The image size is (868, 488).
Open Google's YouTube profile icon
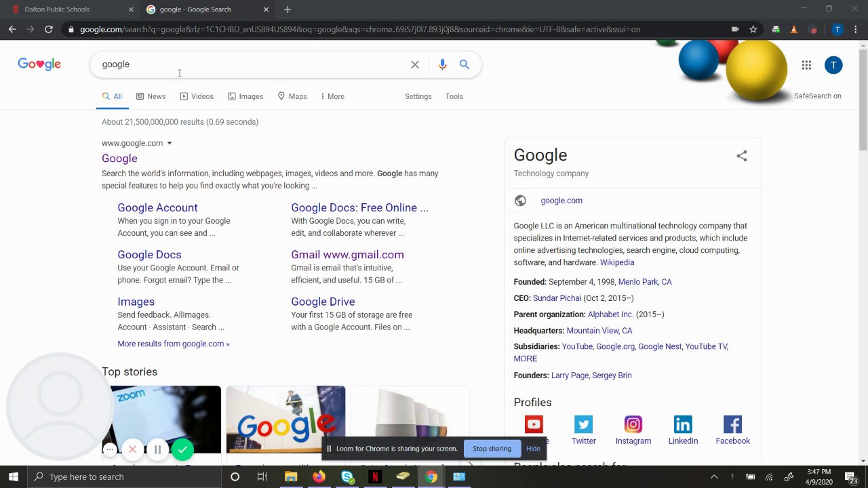534,424
